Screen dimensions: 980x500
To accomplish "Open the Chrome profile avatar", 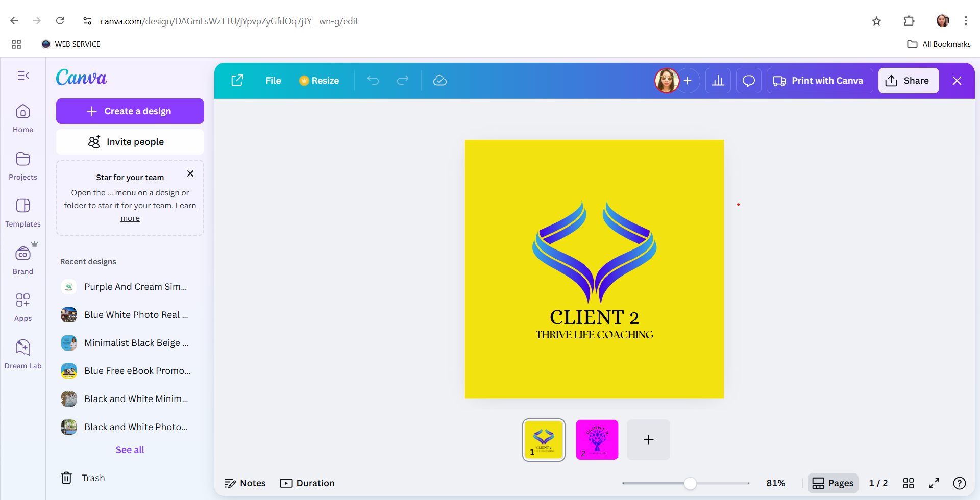I will [943, 21].
